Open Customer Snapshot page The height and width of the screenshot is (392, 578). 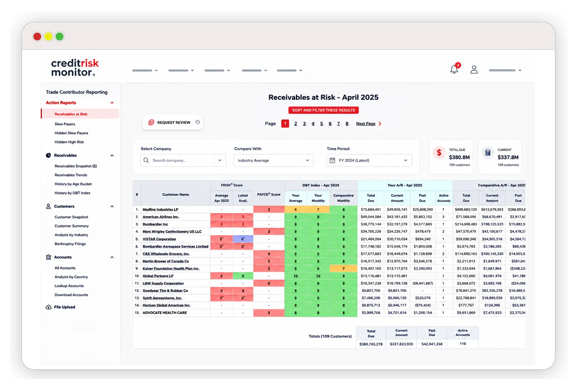coord(71,217)
